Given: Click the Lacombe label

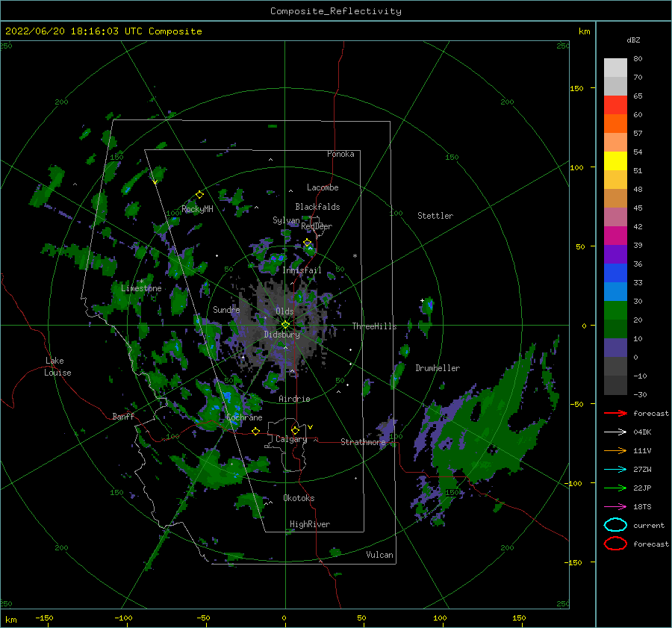Looking at the screenshot, I should [x=323, y=187].
